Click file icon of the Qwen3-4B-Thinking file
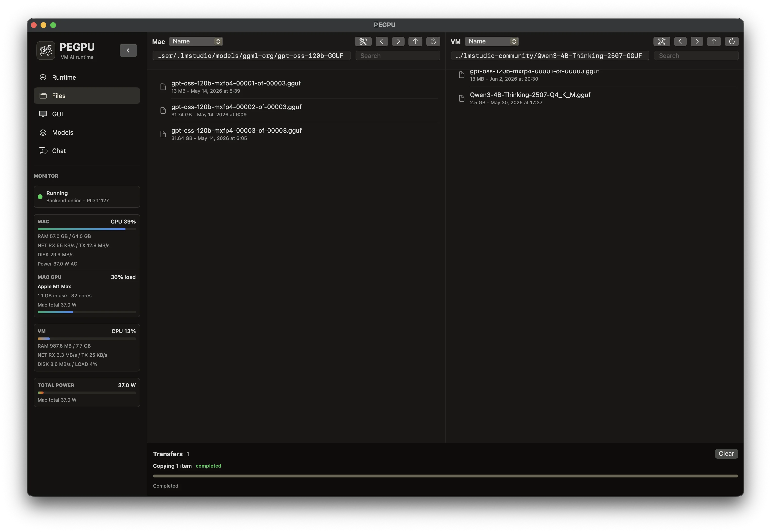771x532 pixels. pos(462,98)
